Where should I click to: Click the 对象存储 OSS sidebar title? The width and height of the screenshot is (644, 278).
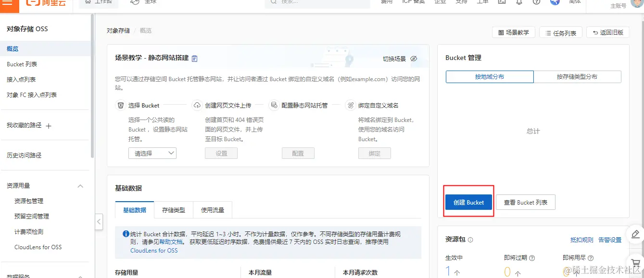[x=27, y=29]
